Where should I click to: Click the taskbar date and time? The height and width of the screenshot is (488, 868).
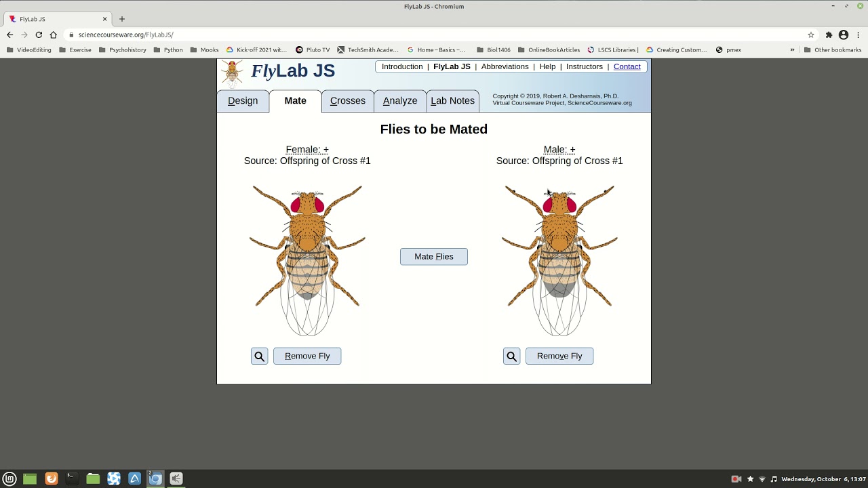pyautogui.click(x=823, y=479)
